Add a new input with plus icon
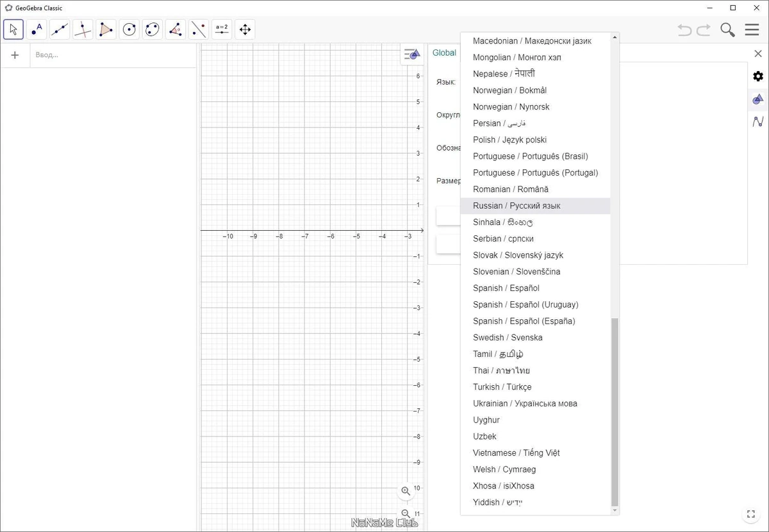This screenshot has height=532, width=769. [15, 55]
